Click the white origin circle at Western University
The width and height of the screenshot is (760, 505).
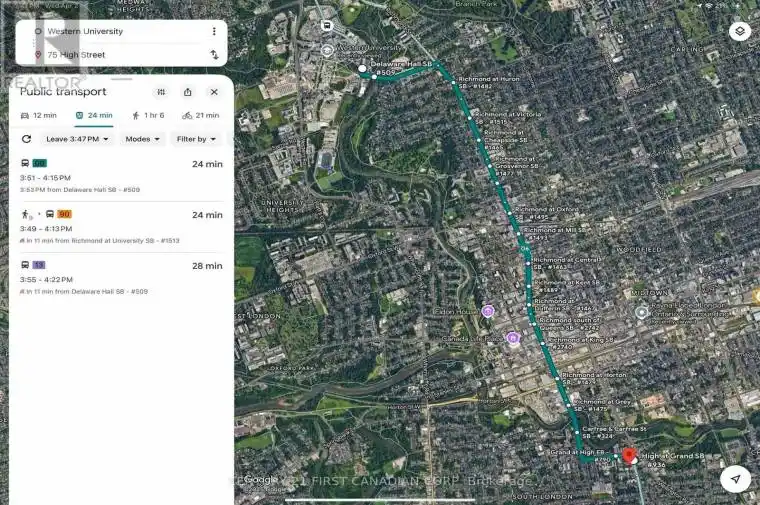[x=362, y=69]
